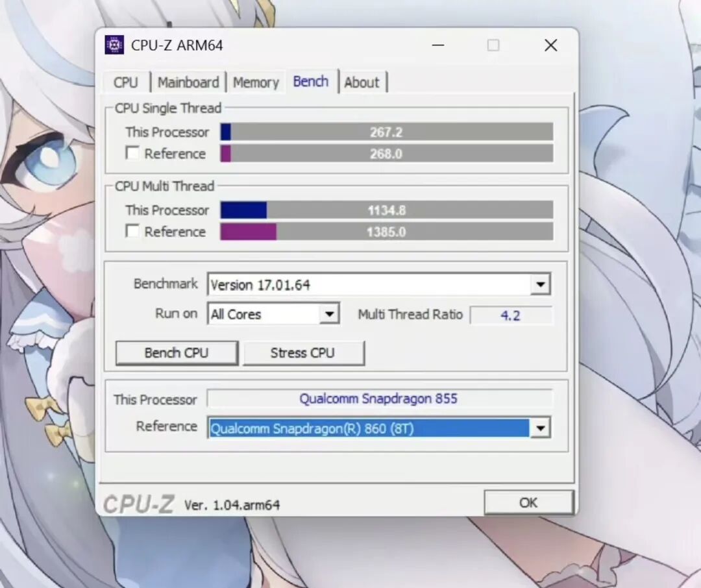
Task: Expand the Benchmark version dropdown
Action: pyautogui.click(x=540, y=284)
